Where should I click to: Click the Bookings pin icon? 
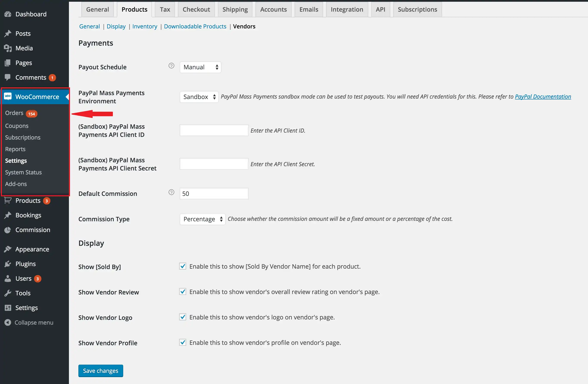8,215
